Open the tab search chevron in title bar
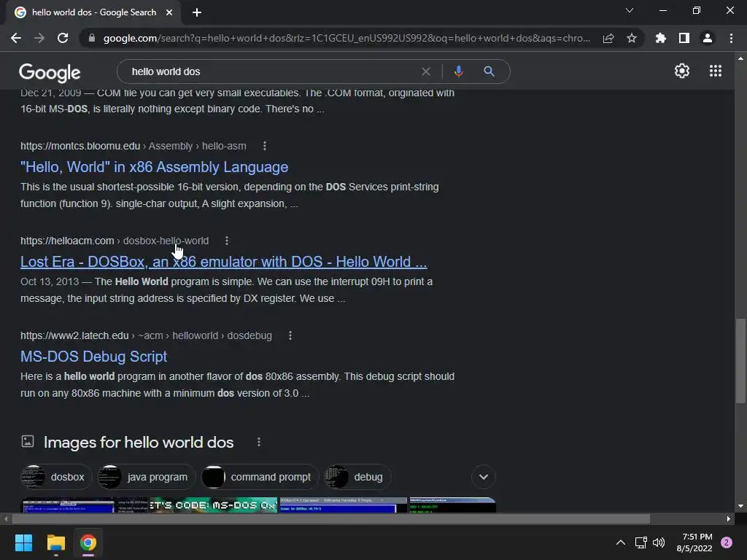Screen dimensions: 747x560 [630, 10]
